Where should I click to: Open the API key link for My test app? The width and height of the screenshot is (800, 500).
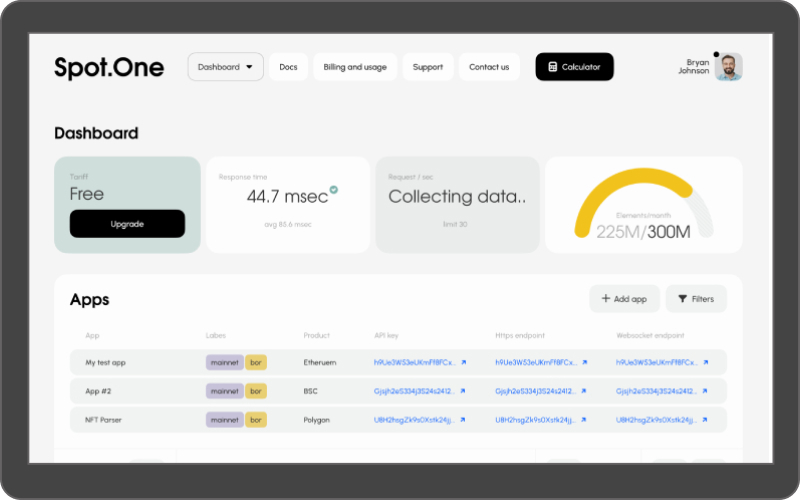tap(414, 362)
